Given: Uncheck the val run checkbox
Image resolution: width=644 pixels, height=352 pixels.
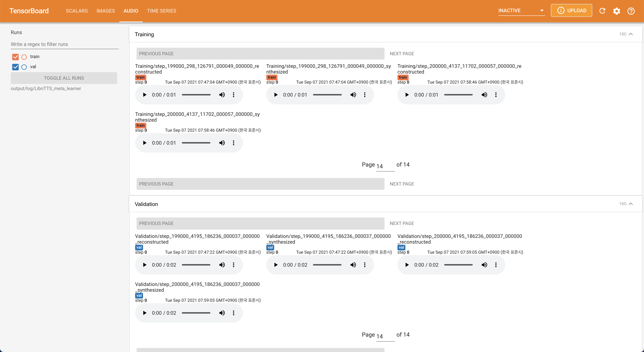Looking at the screenshot, I should [15, 67].
